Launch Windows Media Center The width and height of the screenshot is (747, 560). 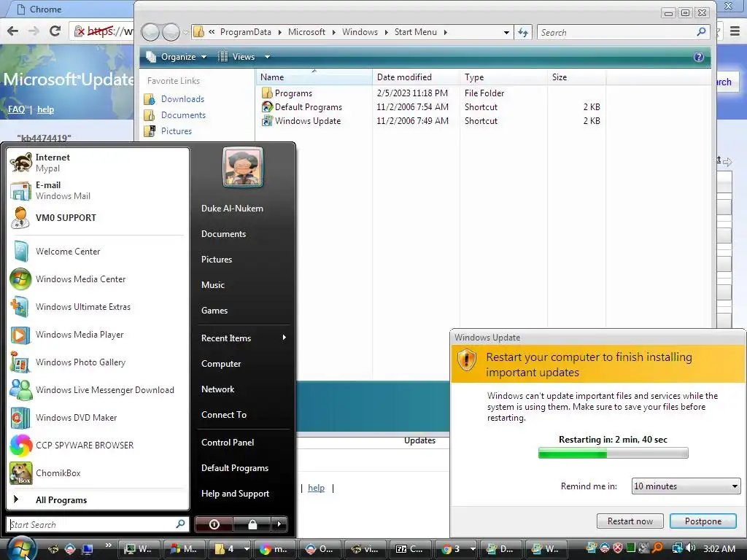pyautogui.click(x=98, y=279)
